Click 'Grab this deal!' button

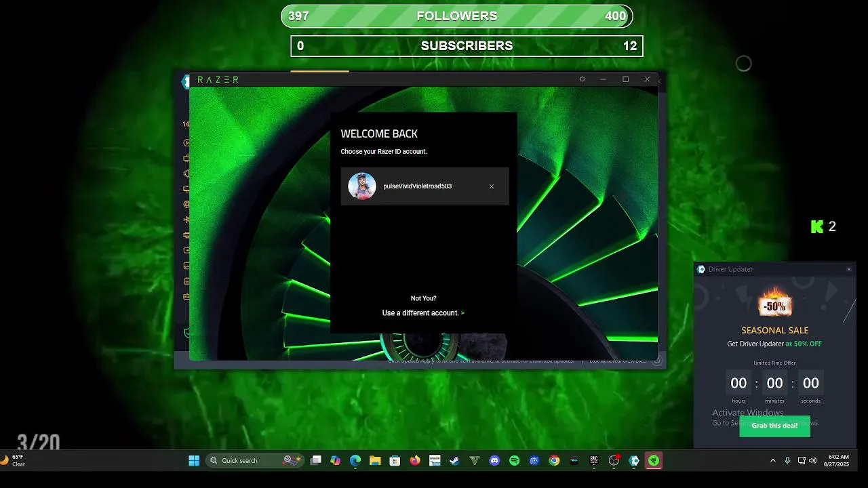tap(774, 426)
